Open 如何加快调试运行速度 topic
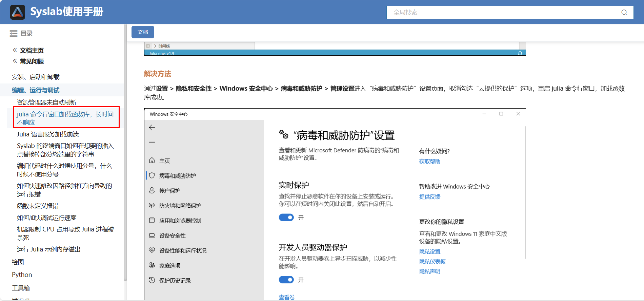This screenshot has height=301, width=644. (x=47, y=218)
